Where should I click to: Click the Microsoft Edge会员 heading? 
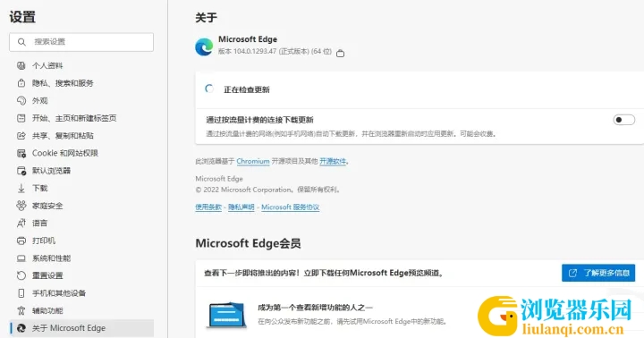pos(248,243)
